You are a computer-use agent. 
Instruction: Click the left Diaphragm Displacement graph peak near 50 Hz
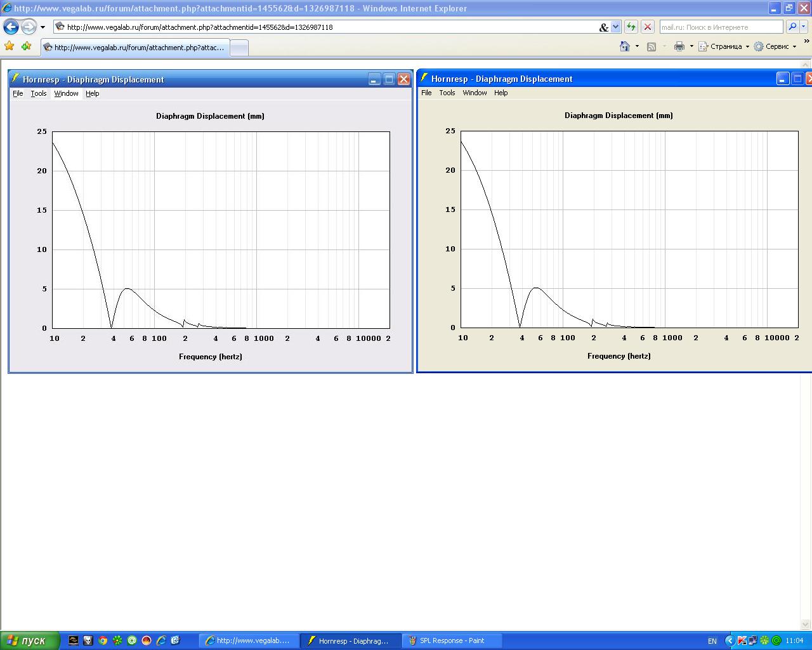coord(128,289)
